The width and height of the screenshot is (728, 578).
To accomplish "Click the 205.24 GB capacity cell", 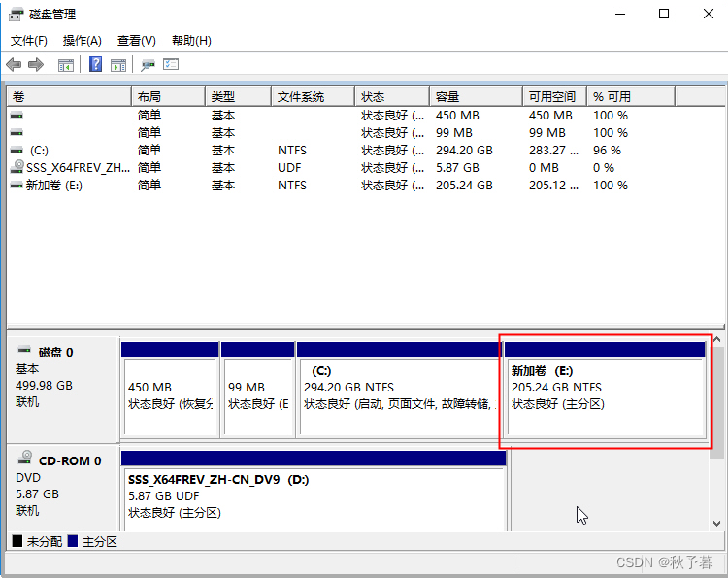I will (x=464, y=185).
